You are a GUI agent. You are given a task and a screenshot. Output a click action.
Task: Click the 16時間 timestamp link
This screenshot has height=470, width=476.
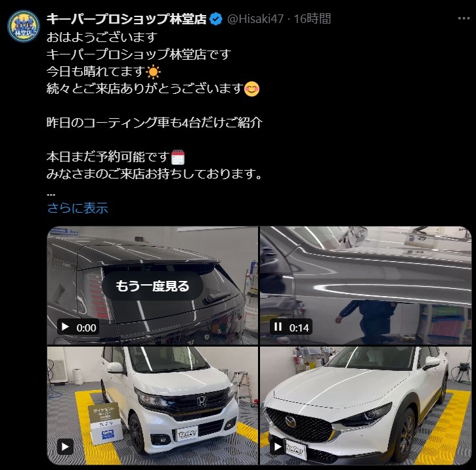coord(312,19)
